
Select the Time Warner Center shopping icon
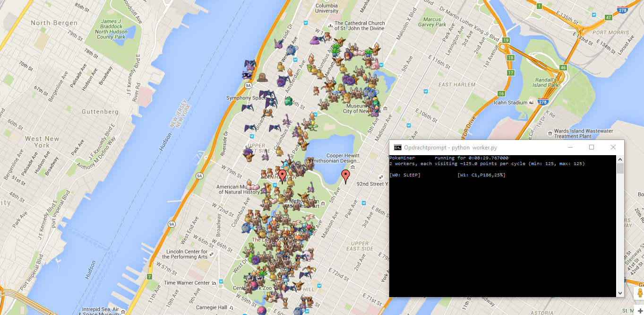pos(214,283)
